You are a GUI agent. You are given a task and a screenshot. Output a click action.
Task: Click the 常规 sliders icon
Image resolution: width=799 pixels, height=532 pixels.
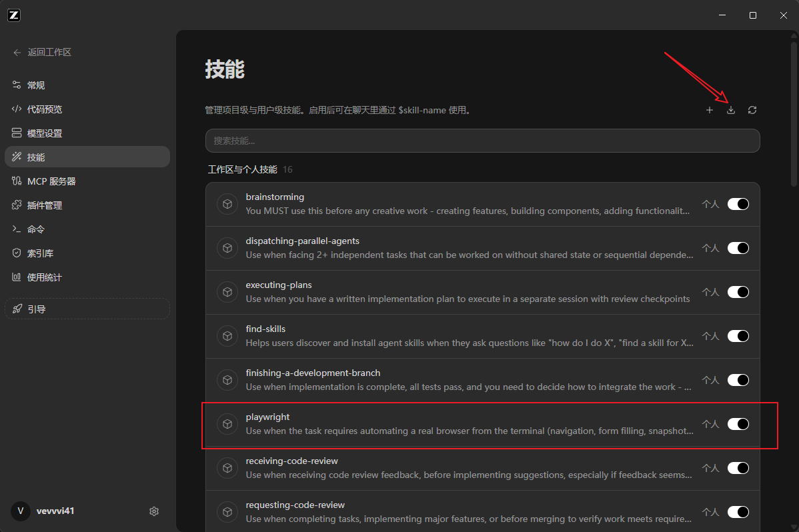(17, 85)
